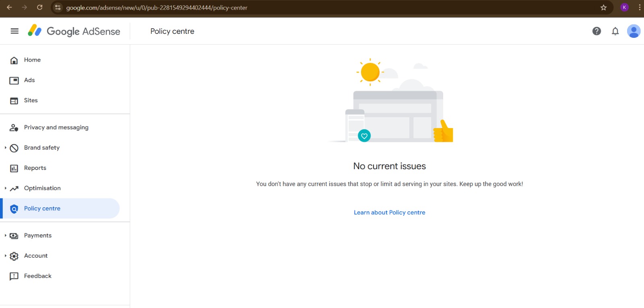Open the Help question mark icon
644x308 pixels.
[x=597, y=31]
